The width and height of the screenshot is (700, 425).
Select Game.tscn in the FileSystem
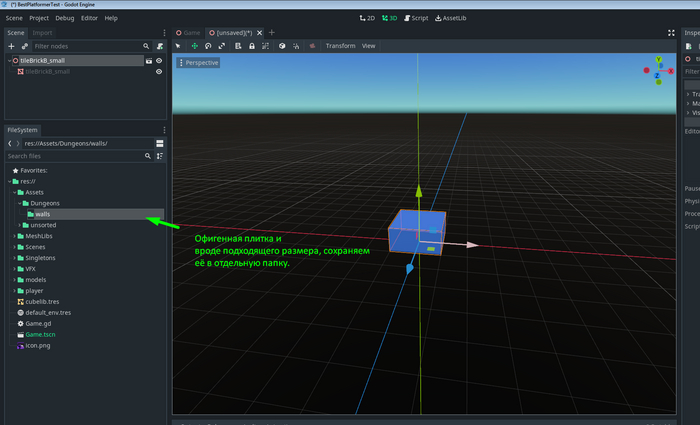[41, 335]
